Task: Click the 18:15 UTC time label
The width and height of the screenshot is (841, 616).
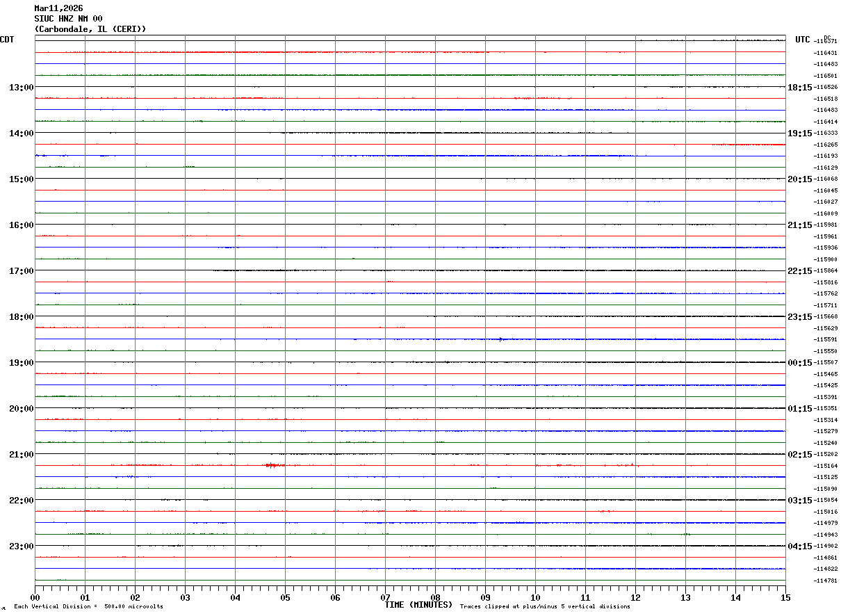Action: [x=799, y=87]
